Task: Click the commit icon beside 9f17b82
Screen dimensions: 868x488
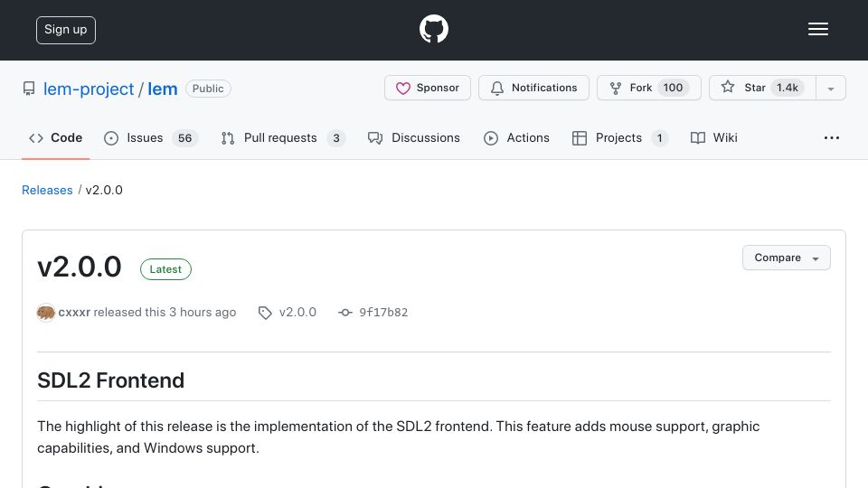Action: 345,313
